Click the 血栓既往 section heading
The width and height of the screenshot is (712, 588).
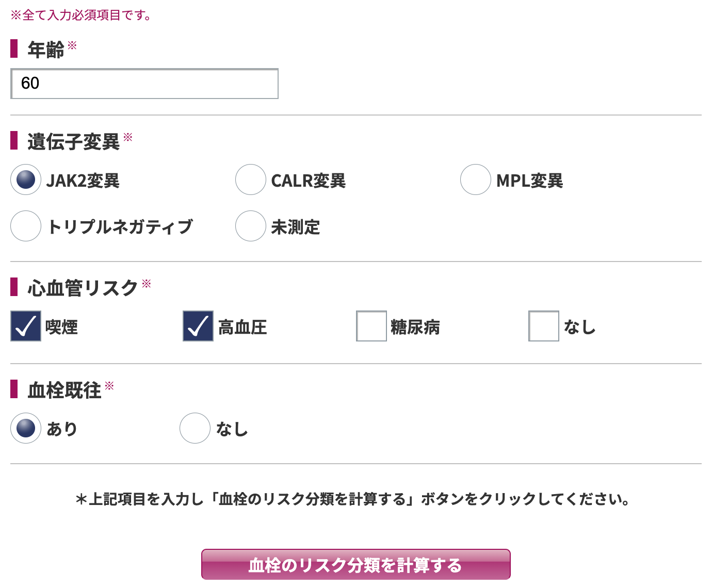[x=64, y=390]
